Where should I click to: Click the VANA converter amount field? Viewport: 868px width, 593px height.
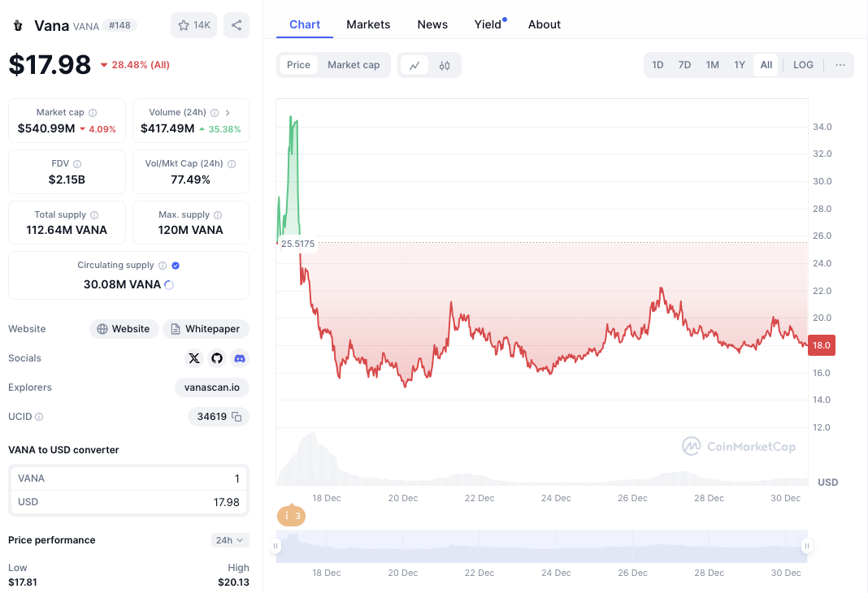click(x=129, y=478)
